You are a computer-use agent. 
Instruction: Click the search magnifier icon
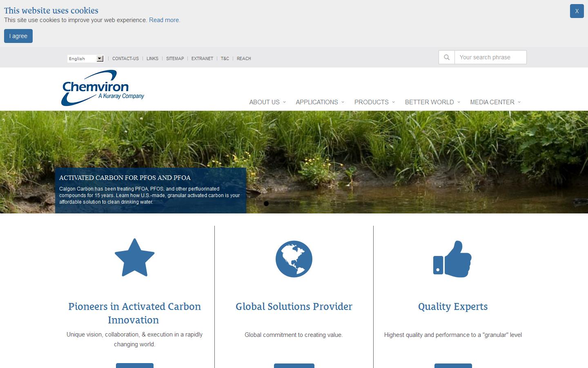446,57
